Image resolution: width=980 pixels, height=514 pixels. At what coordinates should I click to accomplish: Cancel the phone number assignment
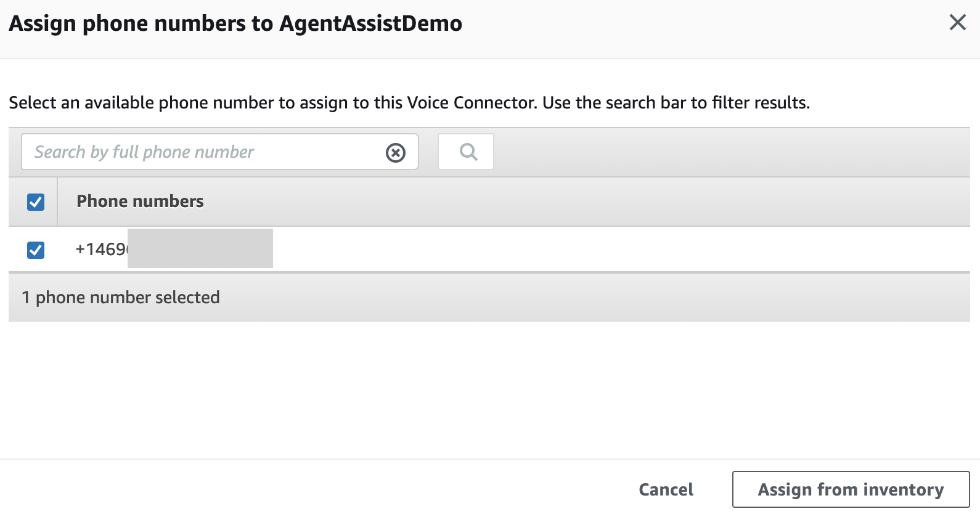point(666,489)
